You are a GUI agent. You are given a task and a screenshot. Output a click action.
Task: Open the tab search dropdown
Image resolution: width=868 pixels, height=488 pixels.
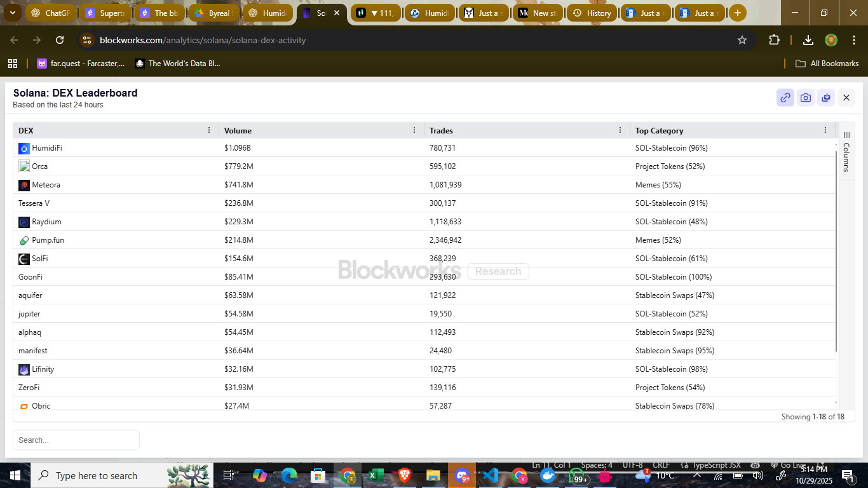click(x=12, y=13)
